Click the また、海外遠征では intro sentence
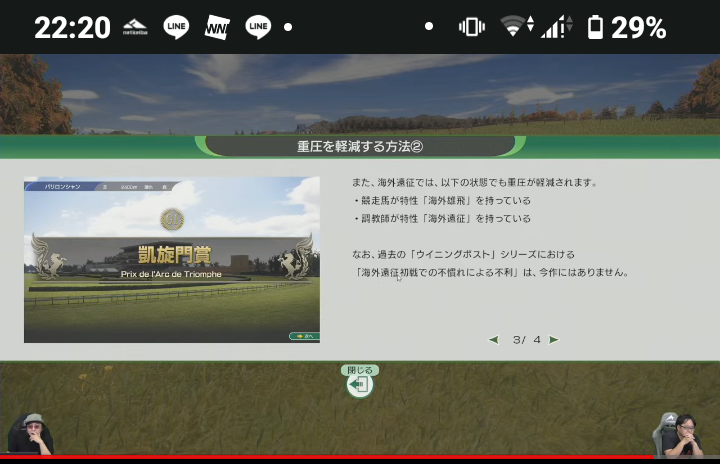 tap(474, 182)
